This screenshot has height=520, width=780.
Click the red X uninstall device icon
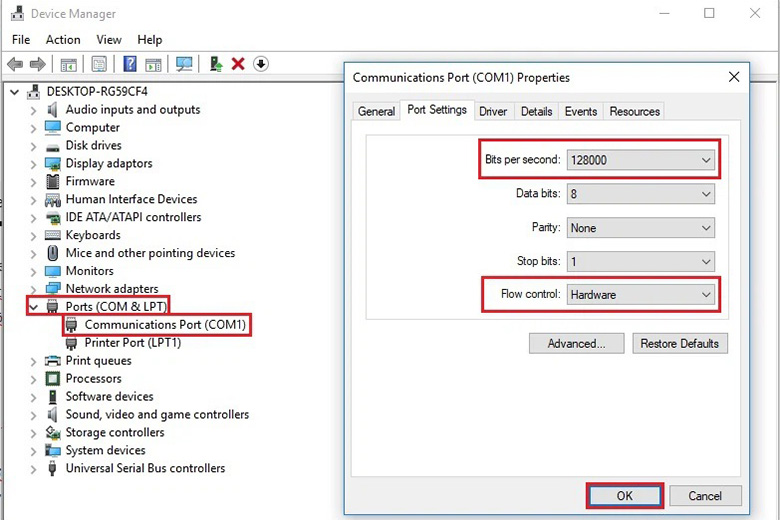(x=238, y=64)
